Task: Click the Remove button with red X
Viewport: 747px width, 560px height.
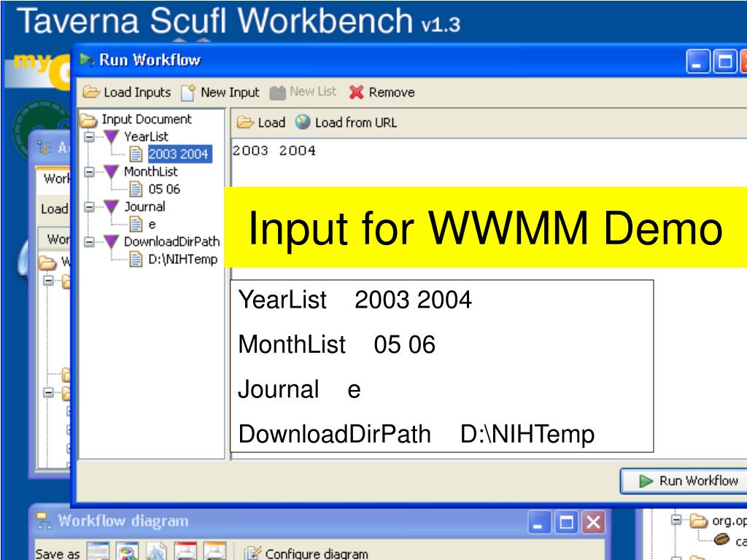Action: click(382, 92)
